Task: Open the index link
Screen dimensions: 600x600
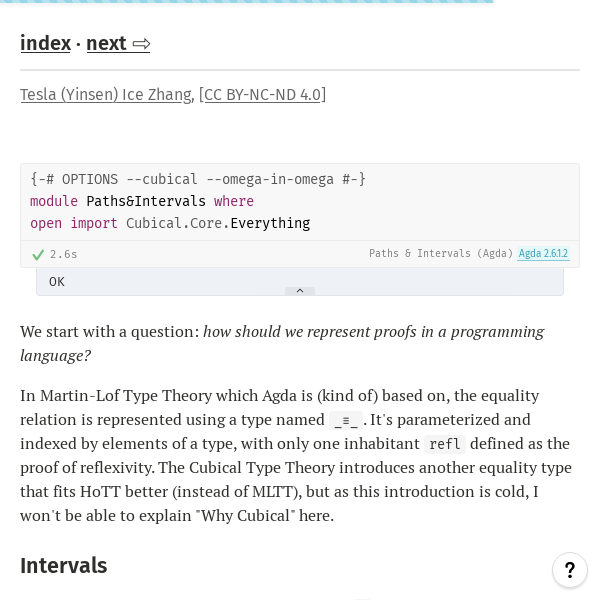Action: pos(46,43)
